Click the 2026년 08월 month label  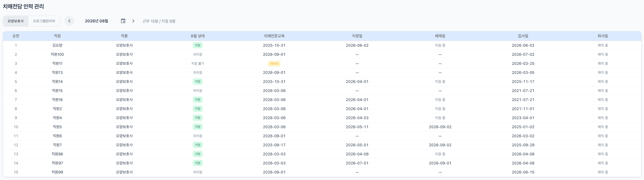[x=97, y=21]
